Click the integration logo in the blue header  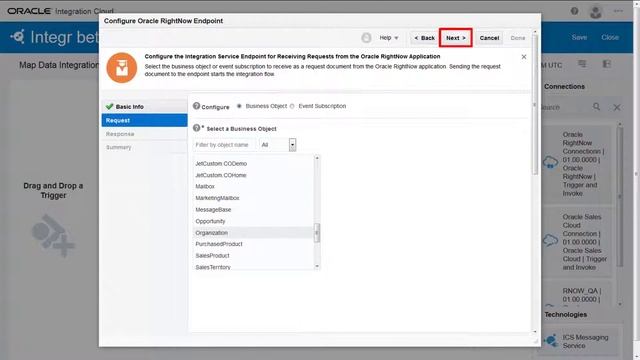click(x=18, y=37)
